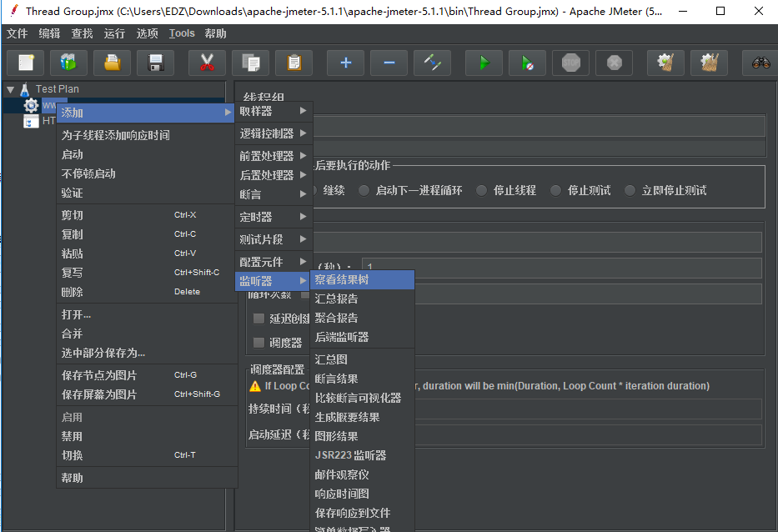778x532 pixels.
Task: Click the Collapse all minus icon
Action: pos(389,63)
